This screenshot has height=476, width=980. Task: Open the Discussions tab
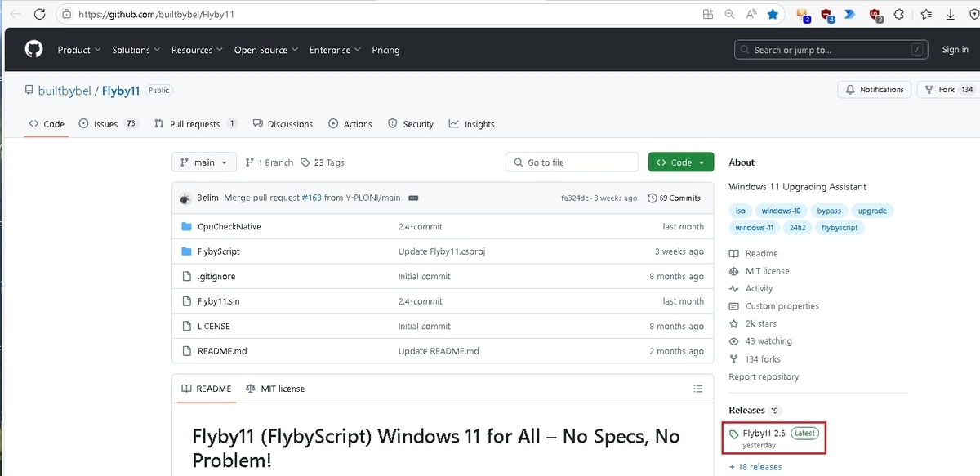(x=283, y=124)
